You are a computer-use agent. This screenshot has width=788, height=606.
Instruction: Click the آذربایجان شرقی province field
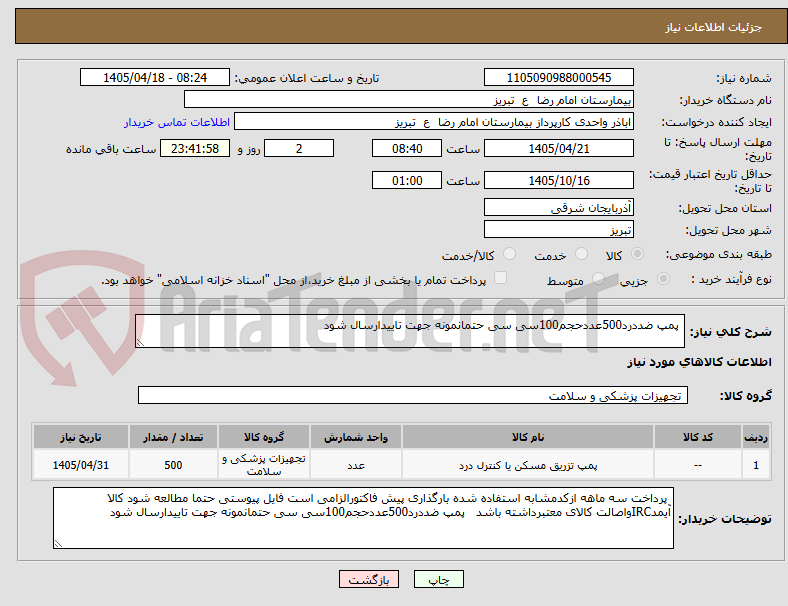pos(559,207)
